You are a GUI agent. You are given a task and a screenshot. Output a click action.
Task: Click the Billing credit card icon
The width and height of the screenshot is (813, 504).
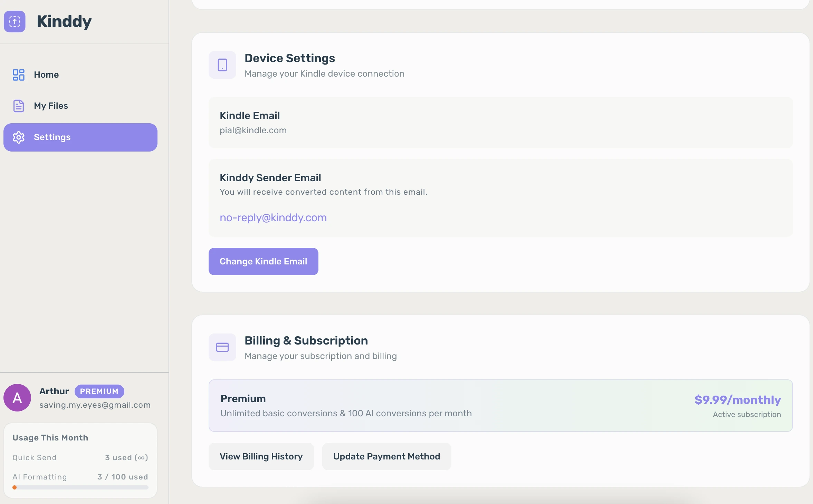coord(222,347)
